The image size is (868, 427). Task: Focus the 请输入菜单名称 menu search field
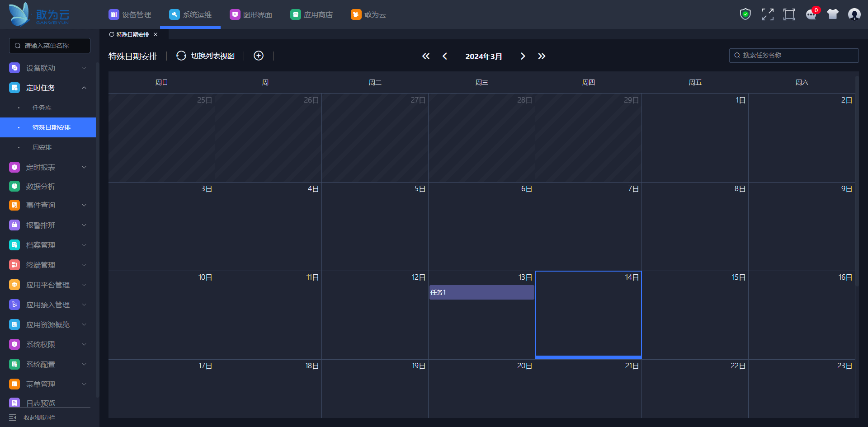(x=50, y=46)
